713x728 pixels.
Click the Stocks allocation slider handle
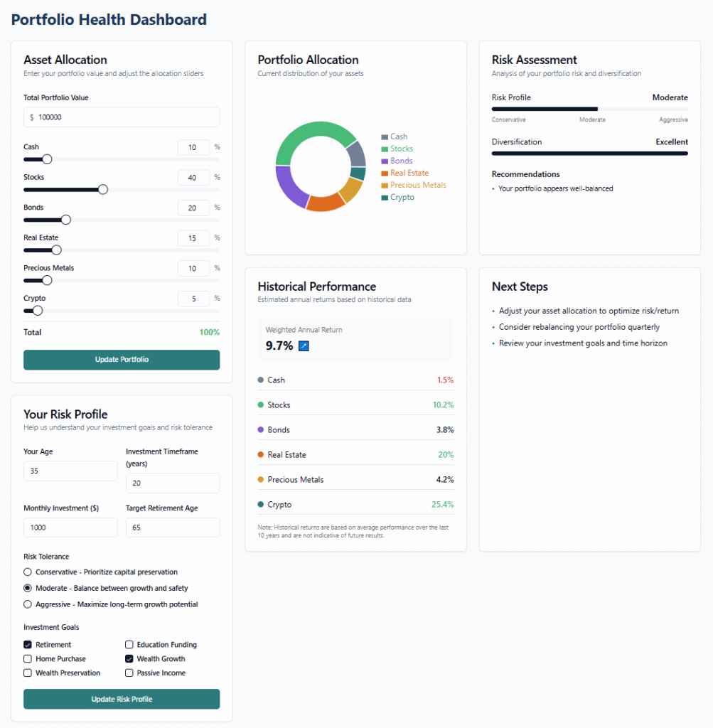102,189
